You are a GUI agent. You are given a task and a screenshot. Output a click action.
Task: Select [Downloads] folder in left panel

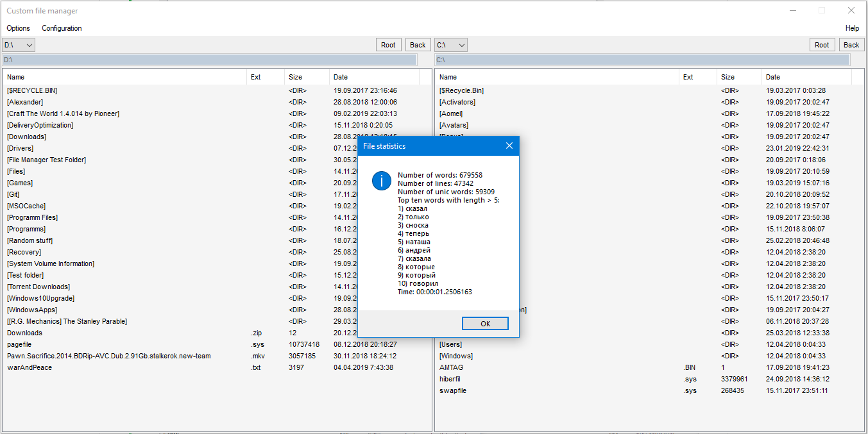pos(26,137)
